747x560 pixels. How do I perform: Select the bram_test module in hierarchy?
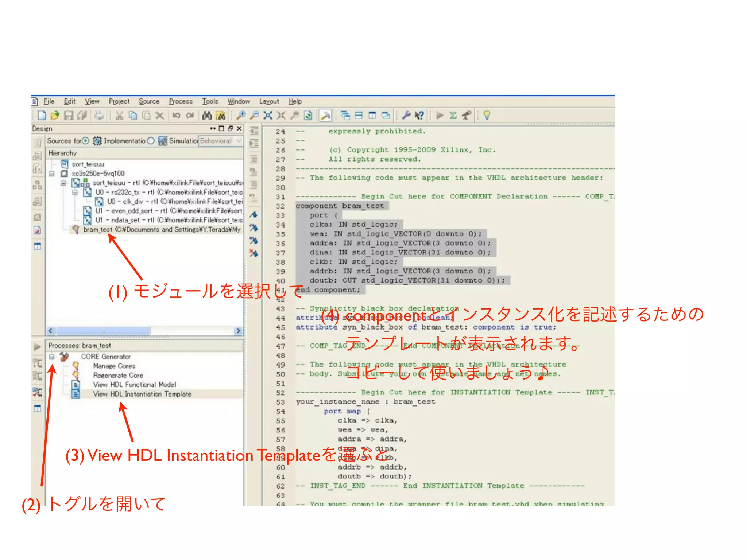[157, 230]
